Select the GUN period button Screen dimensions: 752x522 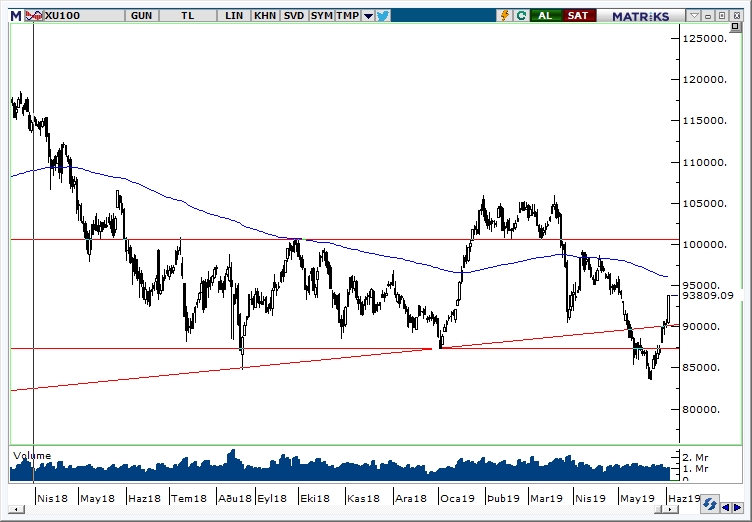point(141,16)
